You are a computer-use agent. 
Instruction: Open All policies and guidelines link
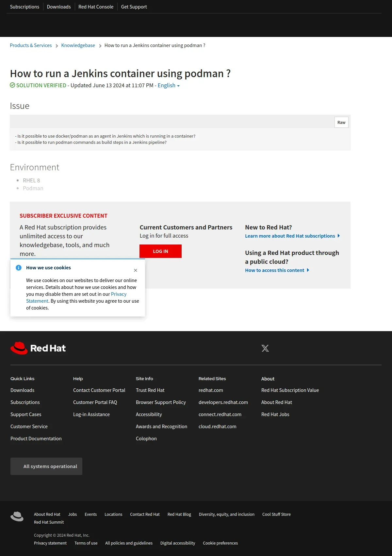pos(129,543)
